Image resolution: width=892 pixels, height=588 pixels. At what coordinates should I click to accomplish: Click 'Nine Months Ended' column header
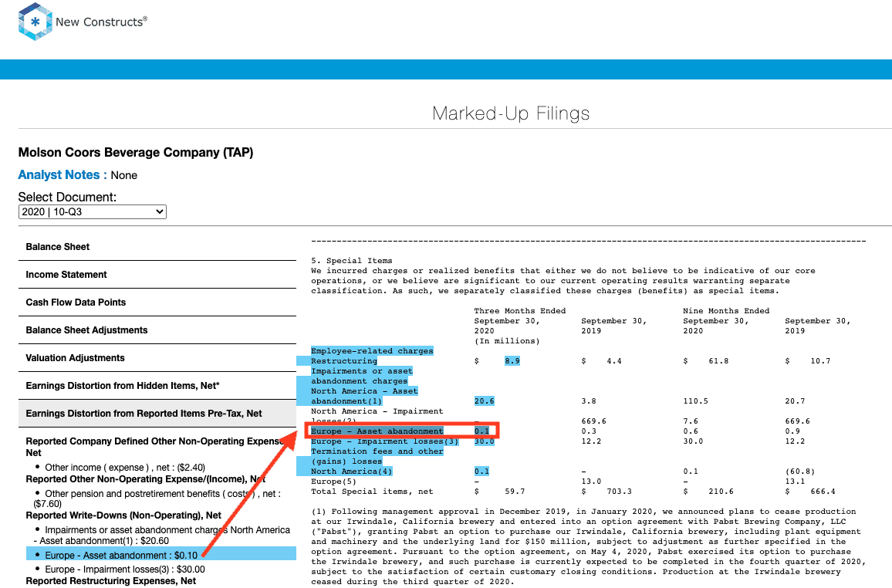(x=726, y=311)
